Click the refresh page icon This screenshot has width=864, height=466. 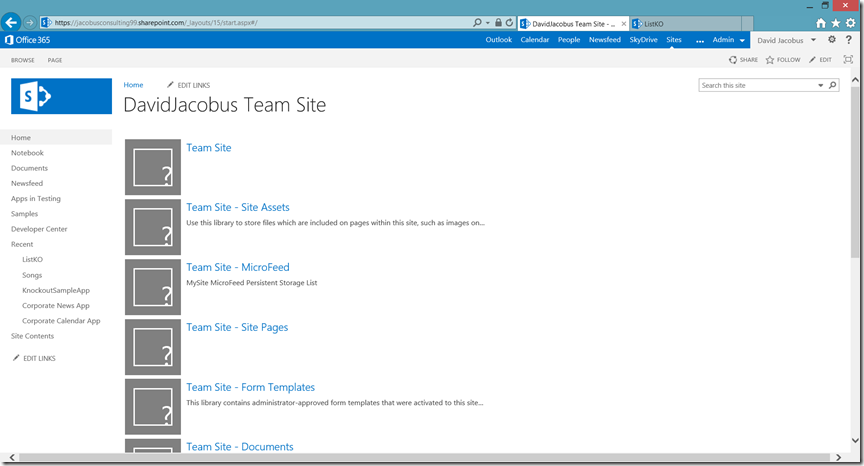coord(510,23)
